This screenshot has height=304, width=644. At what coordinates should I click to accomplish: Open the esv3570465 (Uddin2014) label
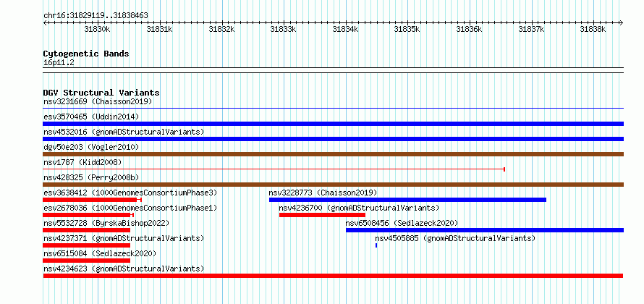point(91,117)
